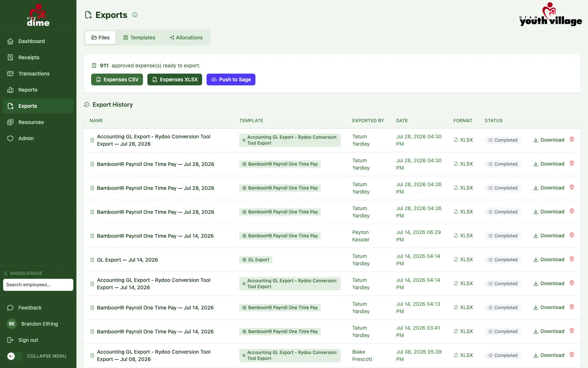Click XLSX format icon in GL Export row
The image size is (588, 368).
pos(456,260)
